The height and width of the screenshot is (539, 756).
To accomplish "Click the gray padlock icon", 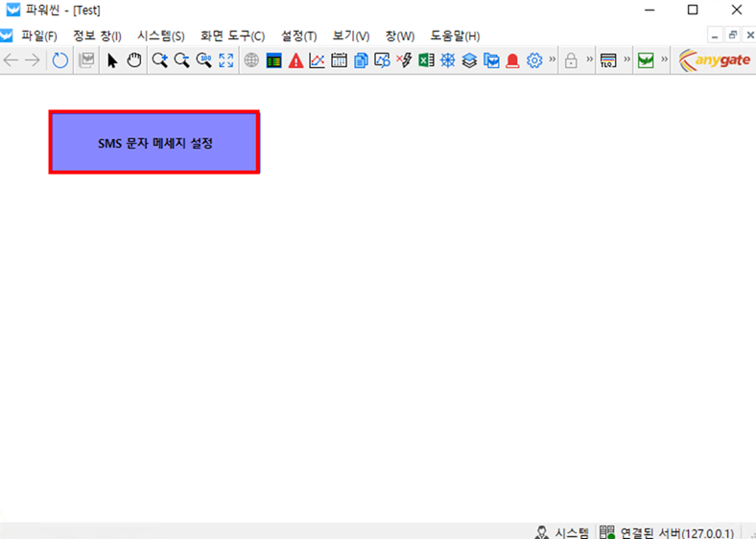I will point(571,60).
